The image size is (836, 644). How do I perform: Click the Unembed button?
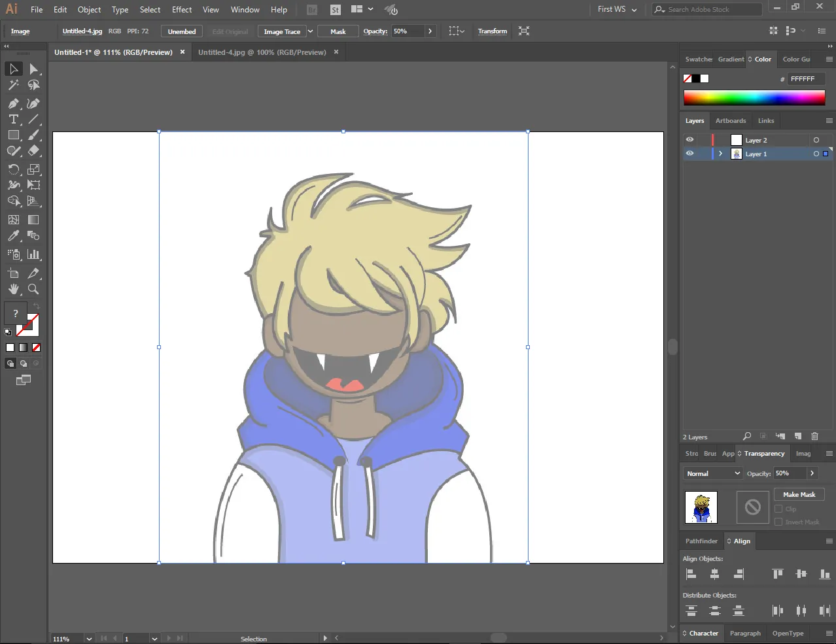point(182,31)
